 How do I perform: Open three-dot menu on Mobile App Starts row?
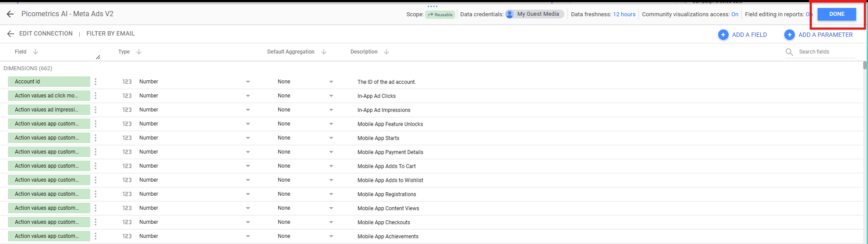click(x=96, y=138)
